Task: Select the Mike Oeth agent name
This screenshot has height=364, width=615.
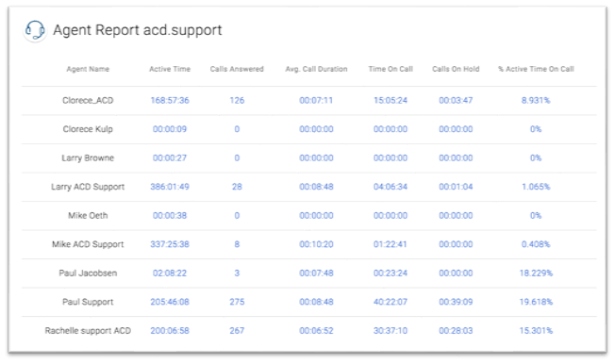Action: pyautogui.click(x=88, y=216)
